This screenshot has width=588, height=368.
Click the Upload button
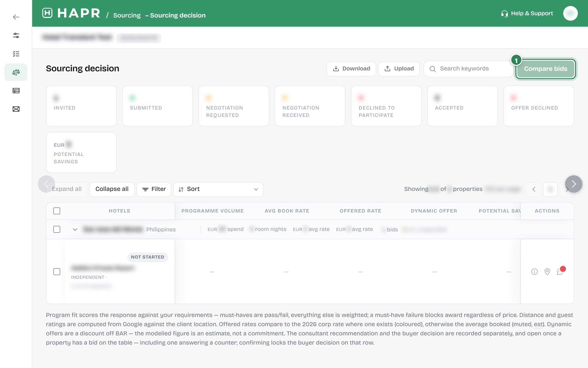399,69
